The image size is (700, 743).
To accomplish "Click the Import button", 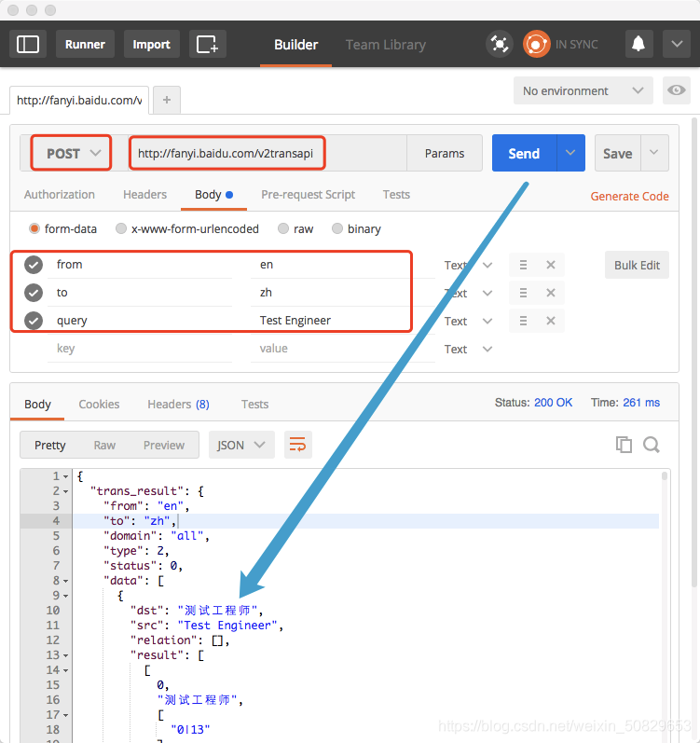I will click(152, 45).
